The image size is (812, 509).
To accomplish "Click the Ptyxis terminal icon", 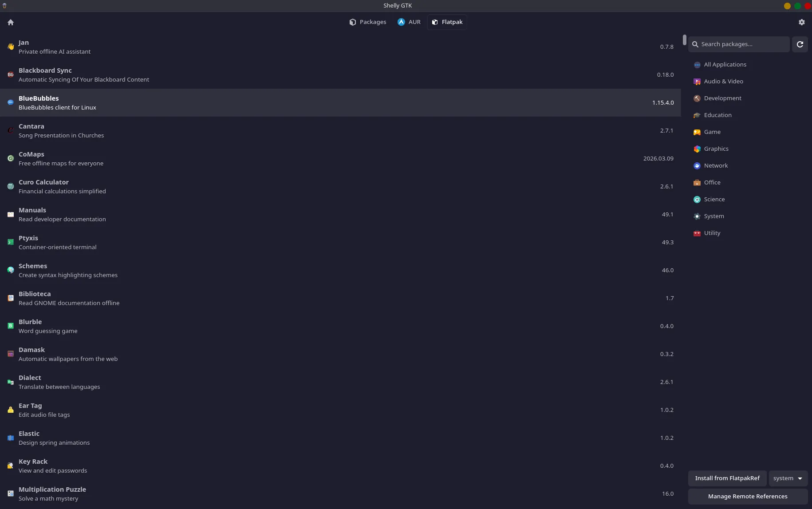I will [x=11, y=242].
